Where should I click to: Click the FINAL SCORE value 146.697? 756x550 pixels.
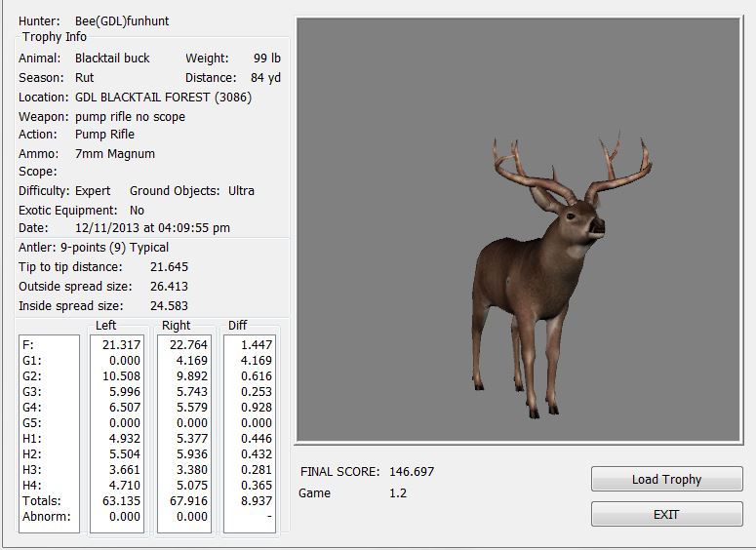(412, 472)
